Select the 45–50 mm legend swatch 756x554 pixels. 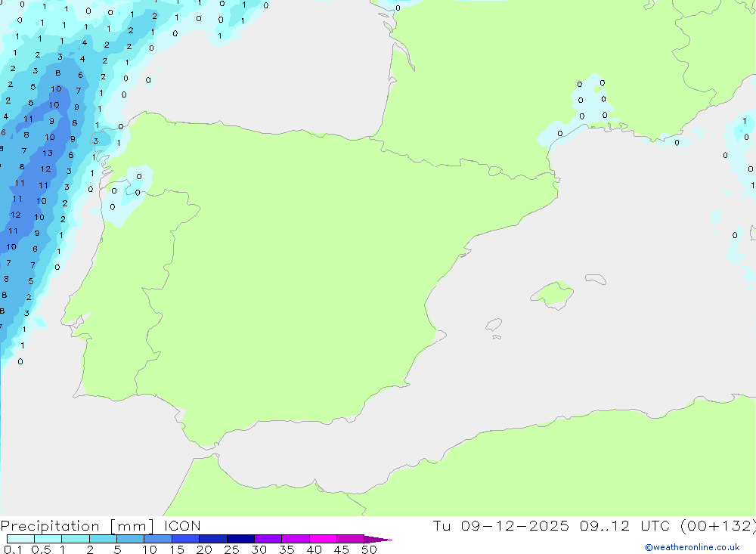pos(350,539)
